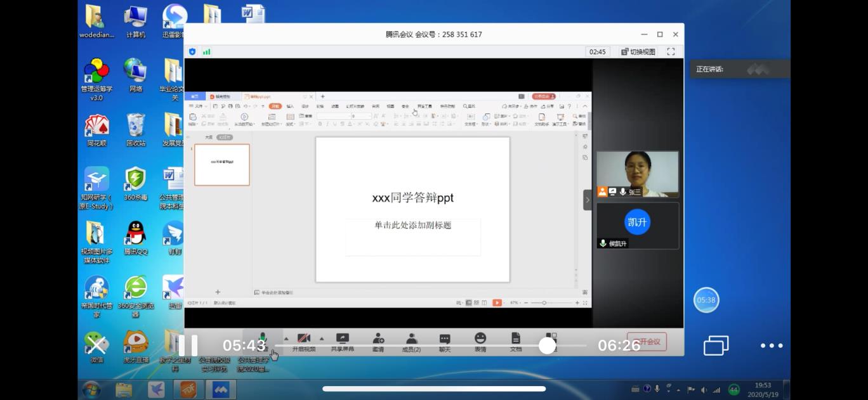868x400 pixels.
Task: Collapse the participant video sidebar chevron
Action: click(588, 200)
